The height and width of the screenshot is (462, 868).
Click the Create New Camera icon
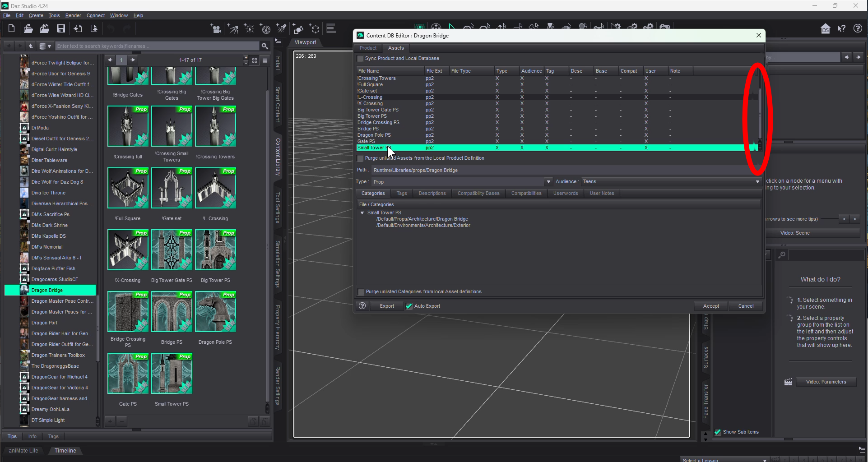[x=216, y=29]
